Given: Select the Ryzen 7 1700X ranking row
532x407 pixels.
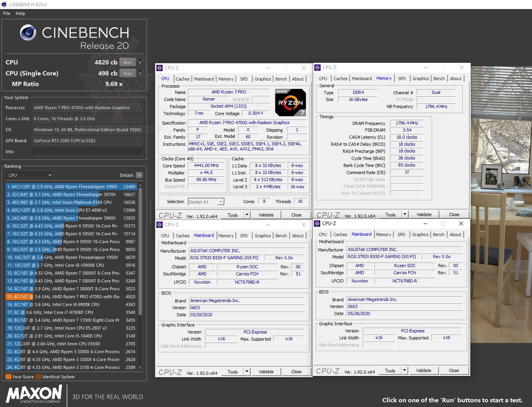Looking at the screenshot, I should (71, 320).
